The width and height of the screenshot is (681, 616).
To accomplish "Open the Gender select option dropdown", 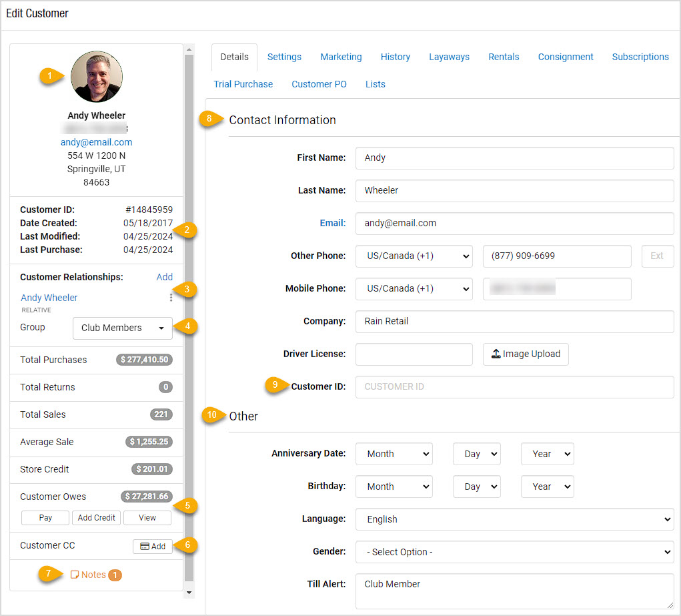I will pyautogui.click(x=514, y=552).
